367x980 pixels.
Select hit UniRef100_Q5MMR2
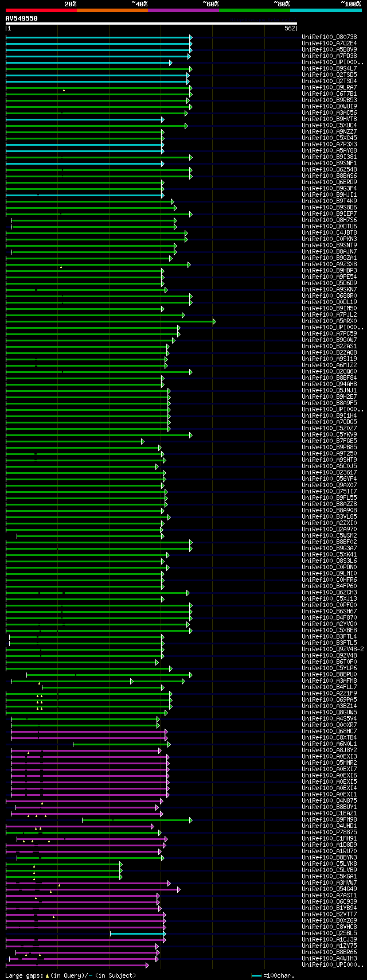329,763
